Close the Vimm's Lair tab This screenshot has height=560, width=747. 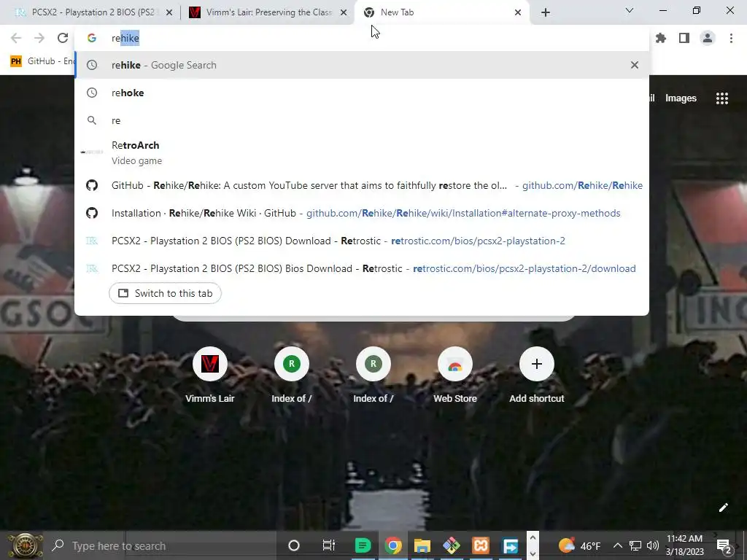coord(343,13)
